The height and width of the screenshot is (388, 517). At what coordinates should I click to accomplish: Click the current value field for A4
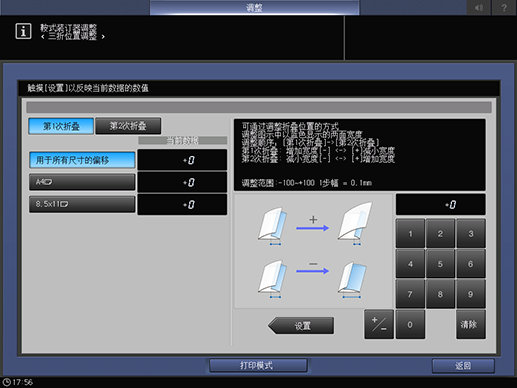pos(182,182)
